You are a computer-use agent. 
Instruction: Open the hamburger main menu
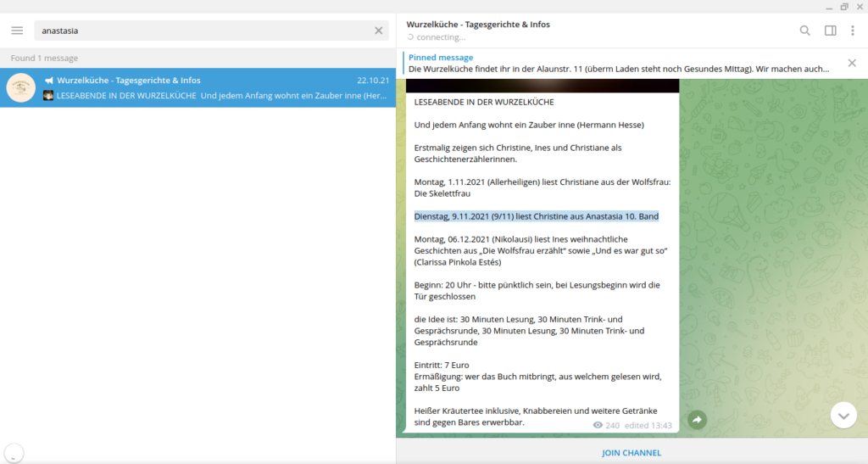(17, 31)
